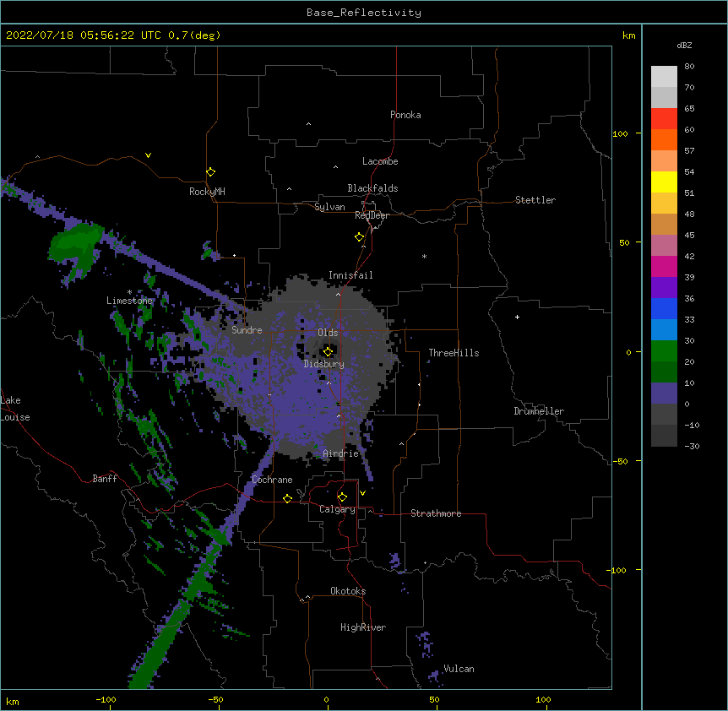
Task: Click the Okotoks town label
Action: click(348, 591)
